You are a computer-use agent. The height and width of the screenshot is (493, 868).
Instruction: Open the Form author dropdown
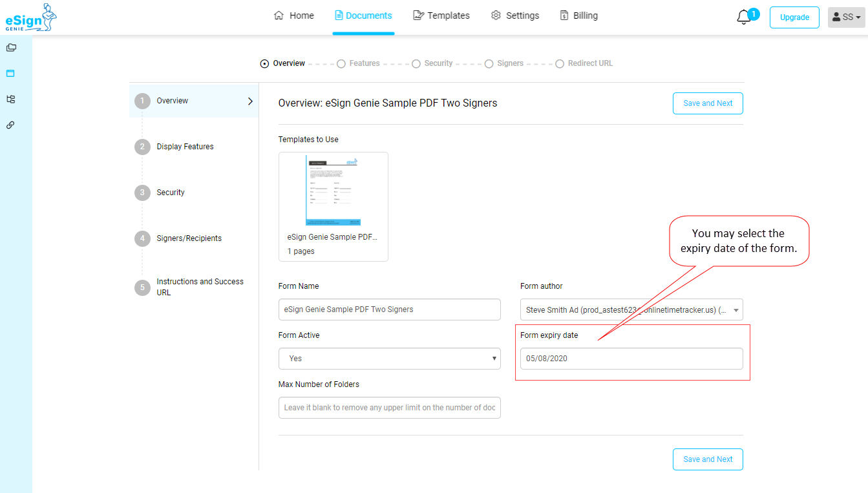point(631,309)
